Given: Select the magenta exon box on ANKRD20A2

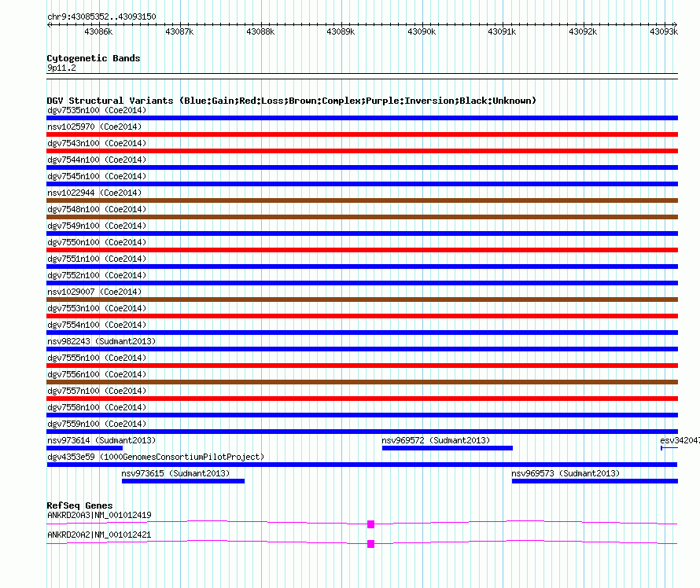Looking at the screenshot, I should pyautogui.click(x=370, y=544).
